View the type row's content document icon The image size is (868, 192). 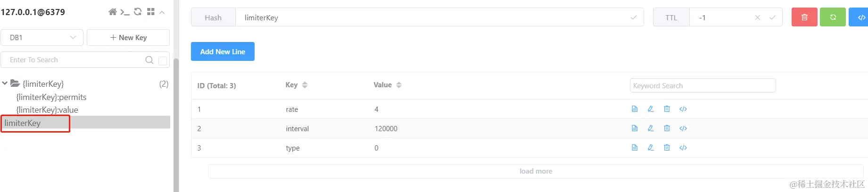coord(635,148)
